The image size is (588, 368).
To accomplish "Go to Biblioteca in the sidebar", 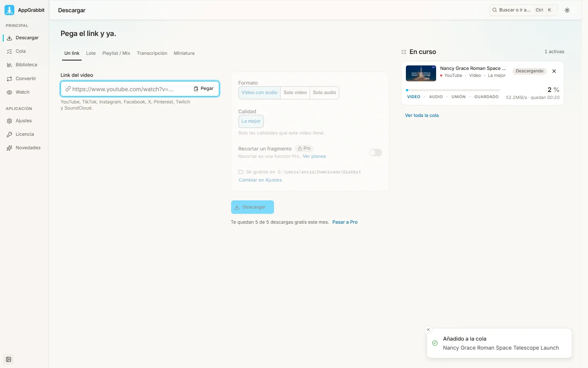I will tap(24, 65).
